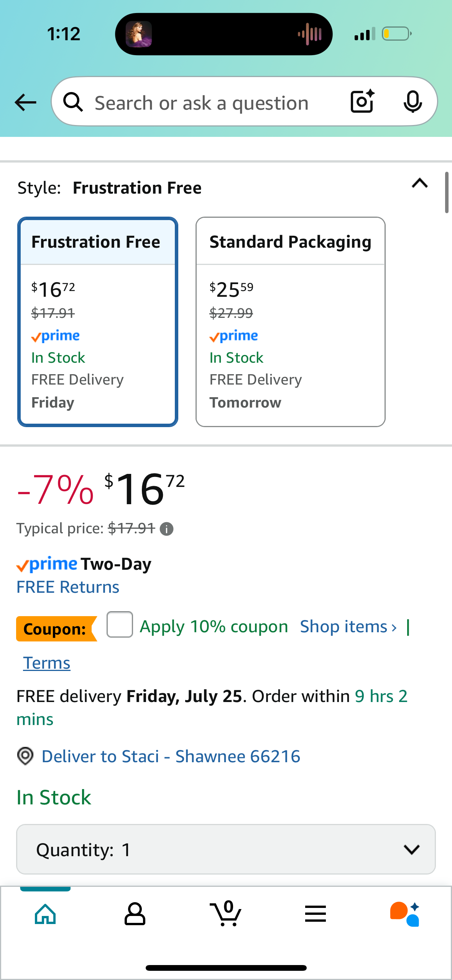Open the shopping cart icon
The height and width of the screenshot is (980, 452).
click(226, 913)
